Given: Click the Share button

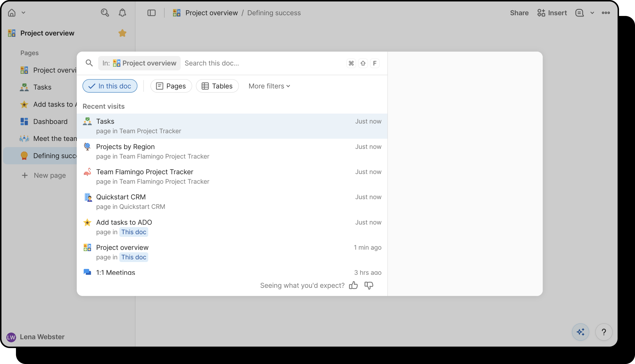Looking at the screenshot, I should [519, 13].
